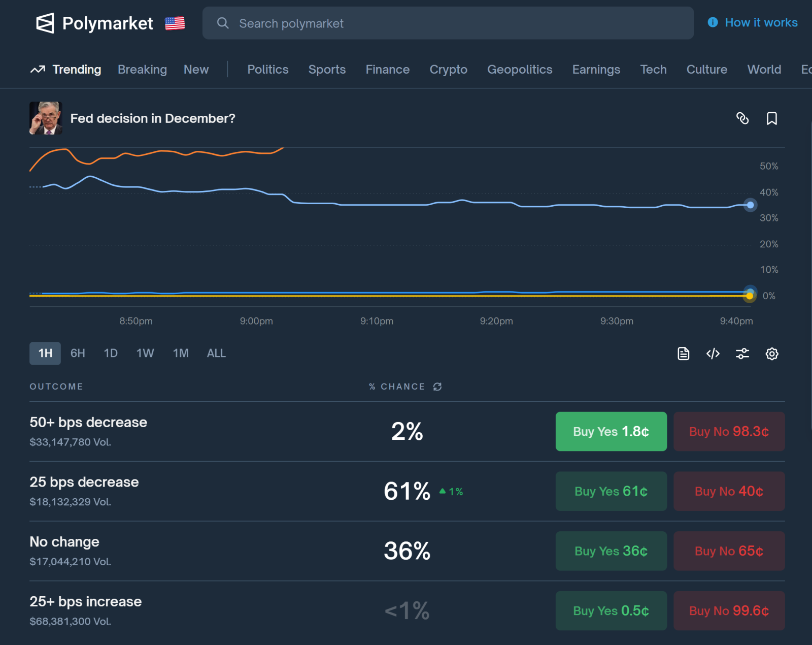Open the Finance category

point(387,70)
